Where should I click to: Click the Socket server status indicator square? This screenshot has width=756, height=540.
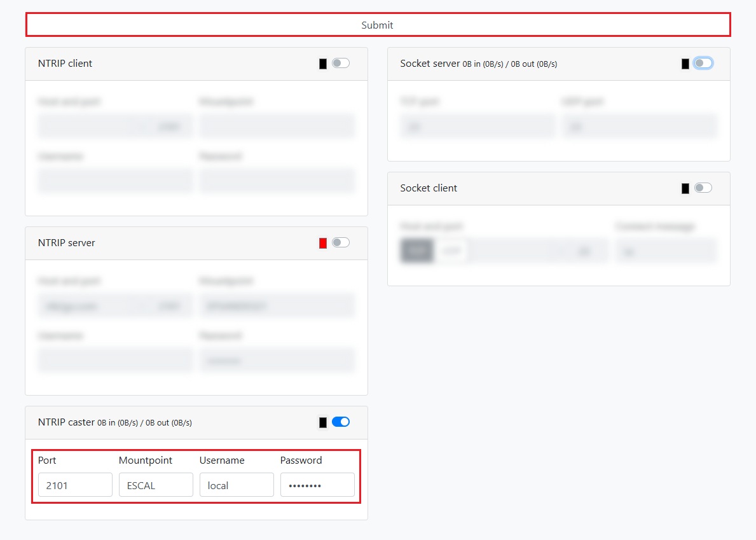(685, 64)
